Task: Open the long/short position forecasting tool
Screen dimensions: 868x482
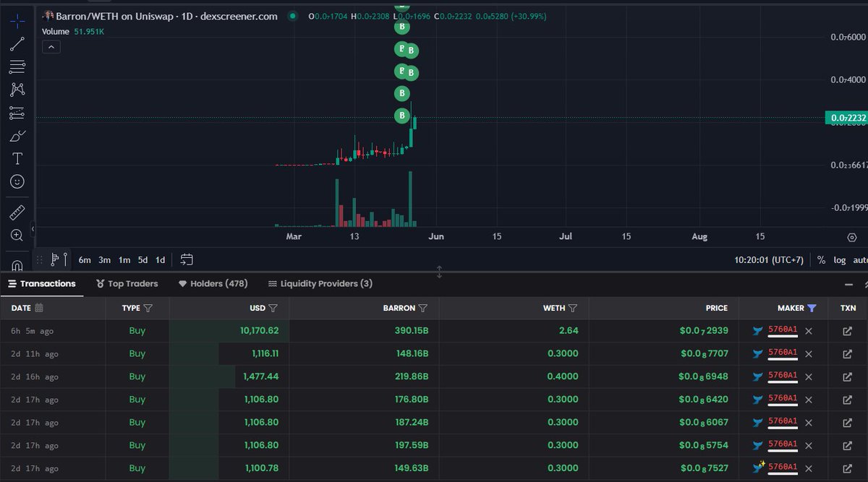Action: click(x=17, y=113)
